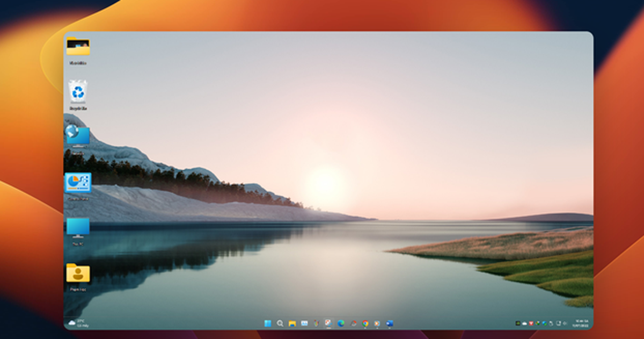
Task: Open the Windows Start button
Action: click(x=268, y=323)
